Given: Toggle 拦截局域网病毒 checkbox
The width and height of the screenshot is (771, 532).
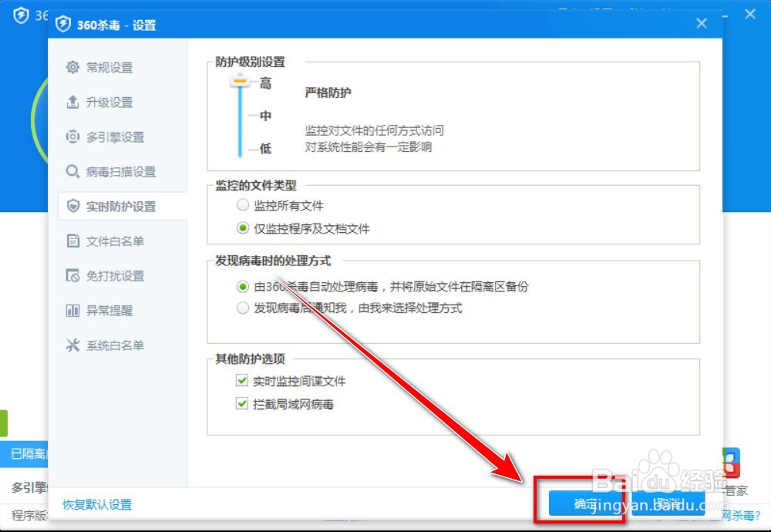Looking at the screenshot, I should (x=242, y=404).
